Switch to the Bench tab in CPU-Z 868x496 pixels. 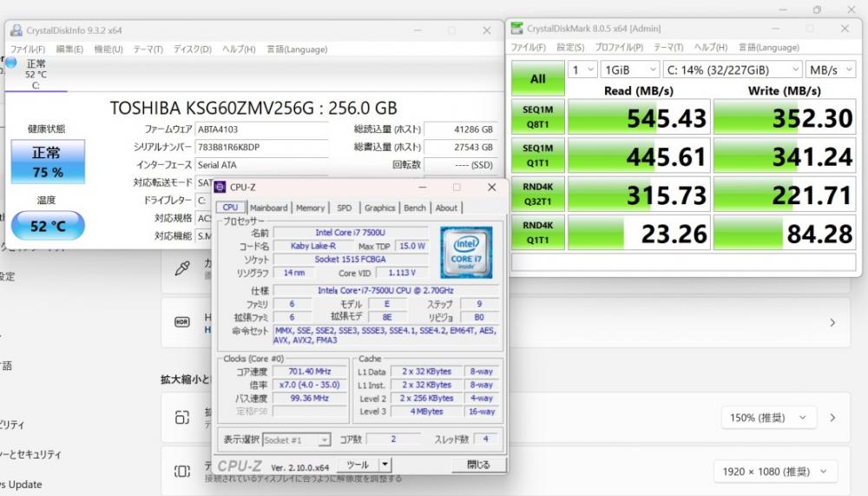click(x=415, y=208)
